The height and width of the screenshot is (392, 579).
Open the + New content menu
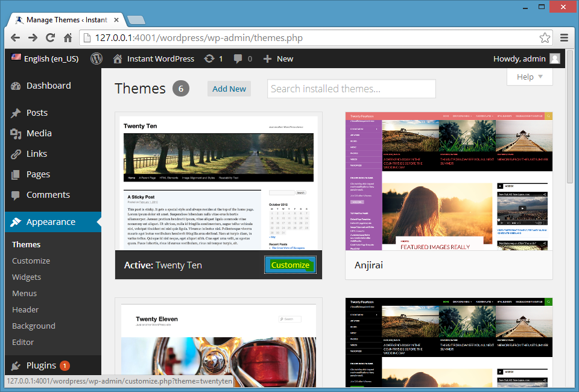click(x=278, y=58)
